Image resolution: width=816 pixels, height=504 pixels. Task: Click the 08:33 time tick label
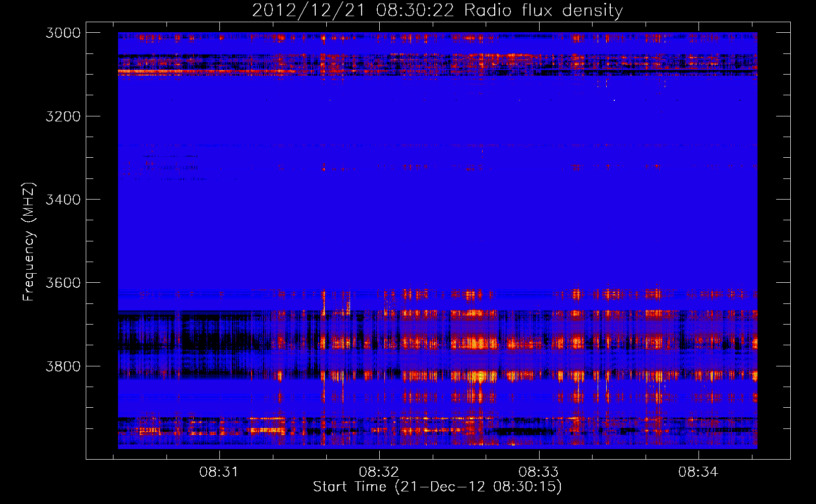[539, 472]
